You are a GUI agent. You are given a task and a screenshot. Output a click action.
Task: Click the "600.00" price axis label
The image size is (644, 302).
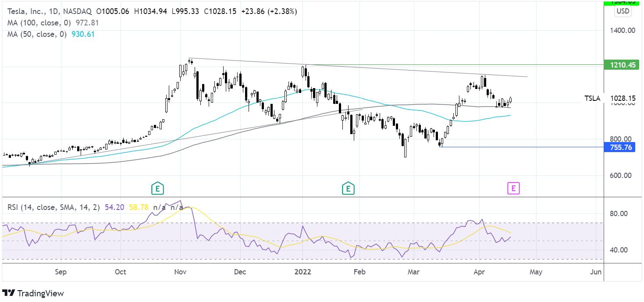(621, 175)
